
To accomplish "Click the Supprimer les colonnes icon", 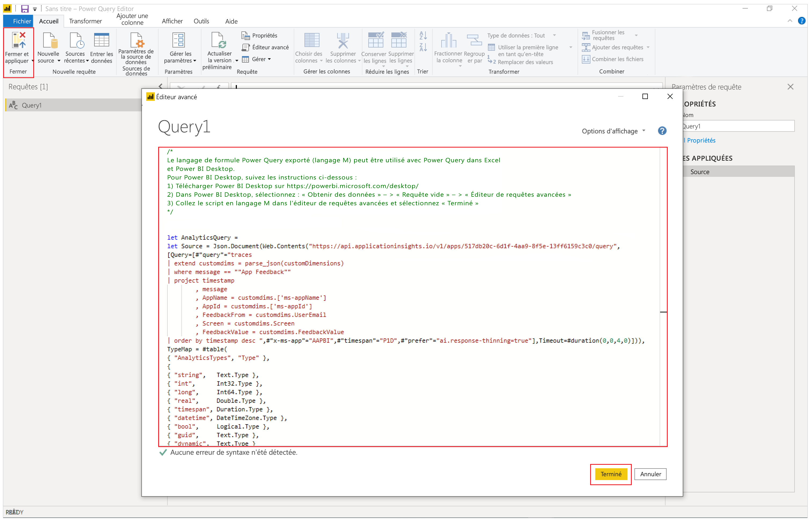I will coord(343,40).
